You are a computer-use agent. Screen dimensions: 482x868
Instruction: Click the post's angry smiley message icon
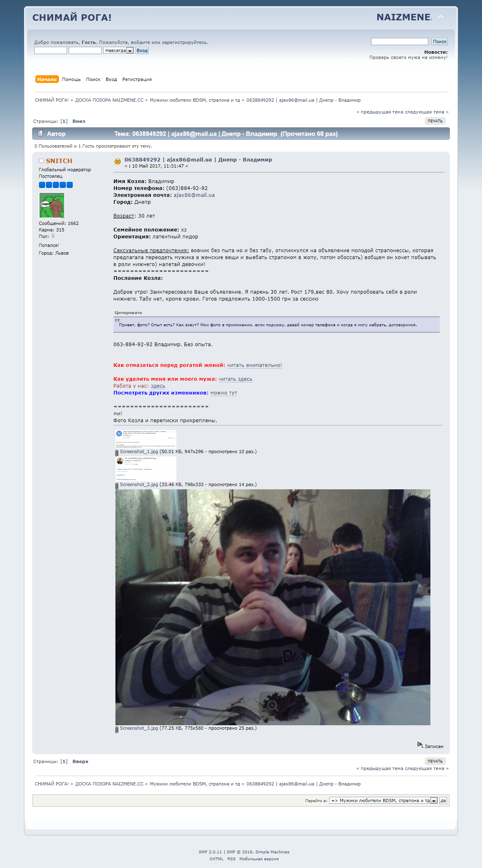click(x=118, y=161)
